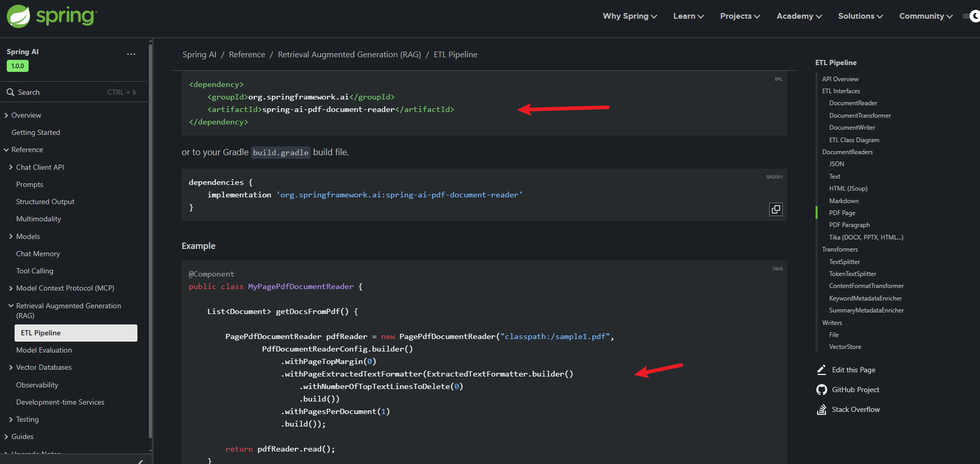Expand the Chat Client API chevron
The height and width of the screenshot is (464, 980).
[x=11, y=167]
